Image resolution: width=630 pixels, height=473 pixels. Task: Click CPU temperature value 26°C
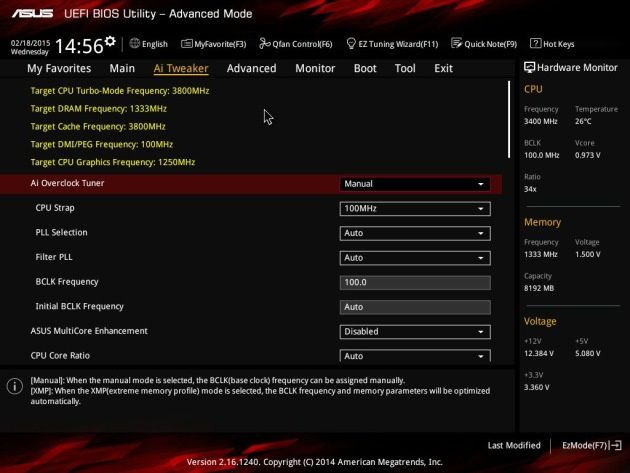pyautogui.click(x=583, y=121)
